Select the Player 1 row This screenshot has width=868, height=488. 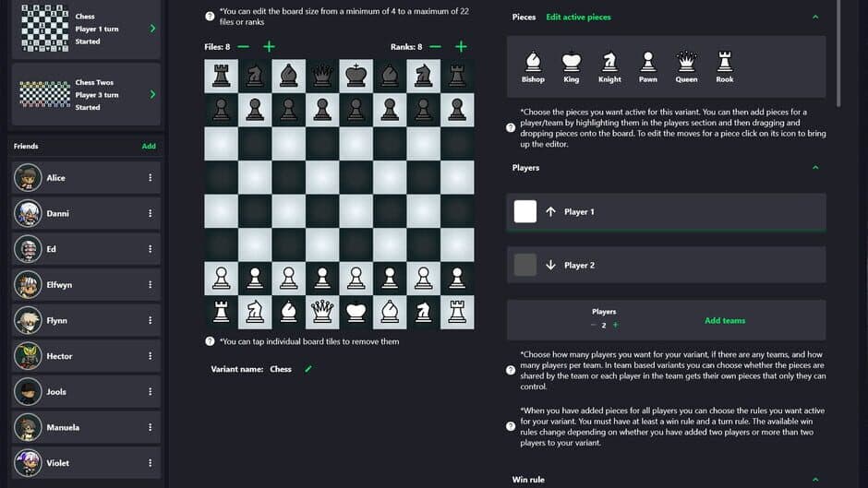666,212
